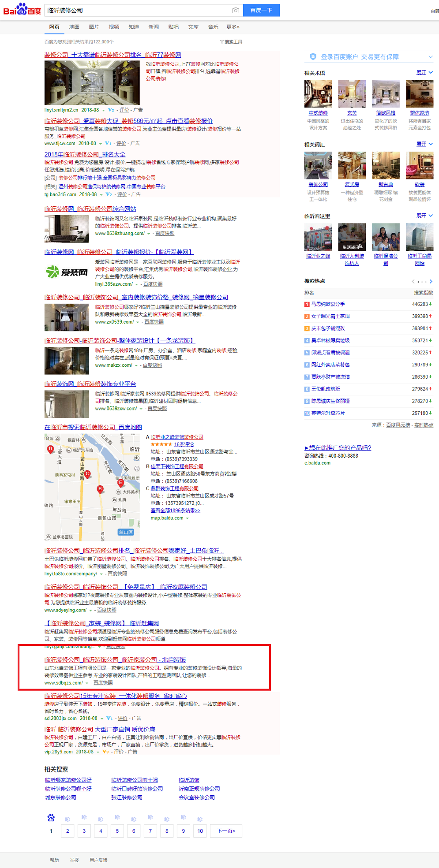The width and height of the screenshot is (439, 868).
Task: Expand the 相关术语 section
Action: [x=424, y=72]
